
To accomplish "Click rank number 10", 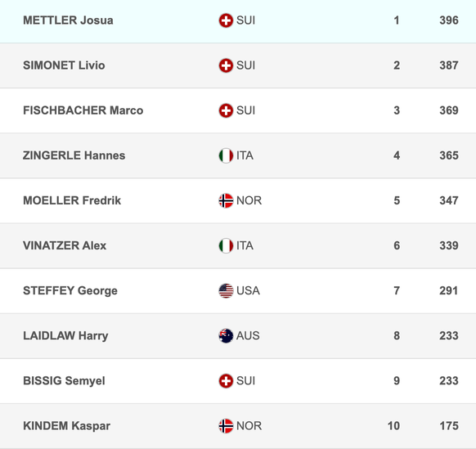I will (x=393, y=426).
